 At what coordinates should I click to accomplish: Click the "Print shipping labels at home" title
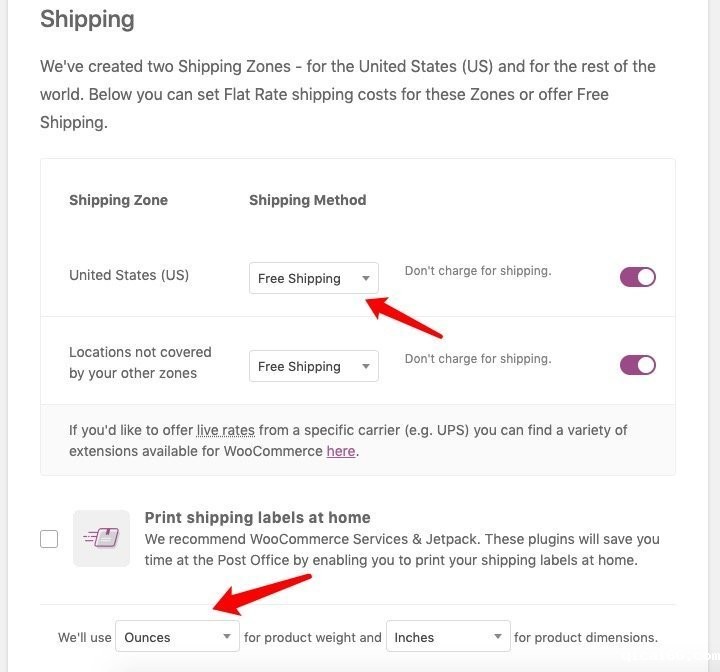[x=257, y=517]
